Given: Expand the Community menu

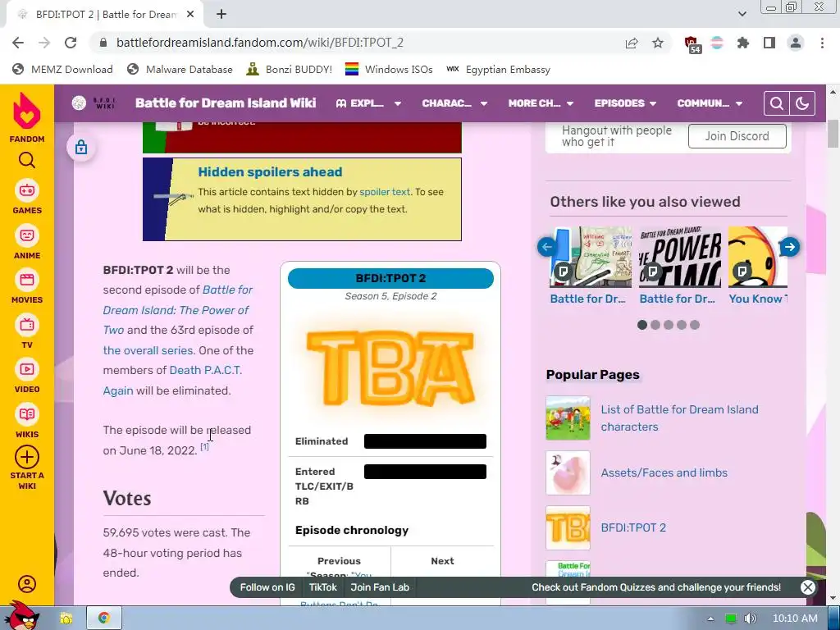Looking at the screenshot, I should pos(710,103).
